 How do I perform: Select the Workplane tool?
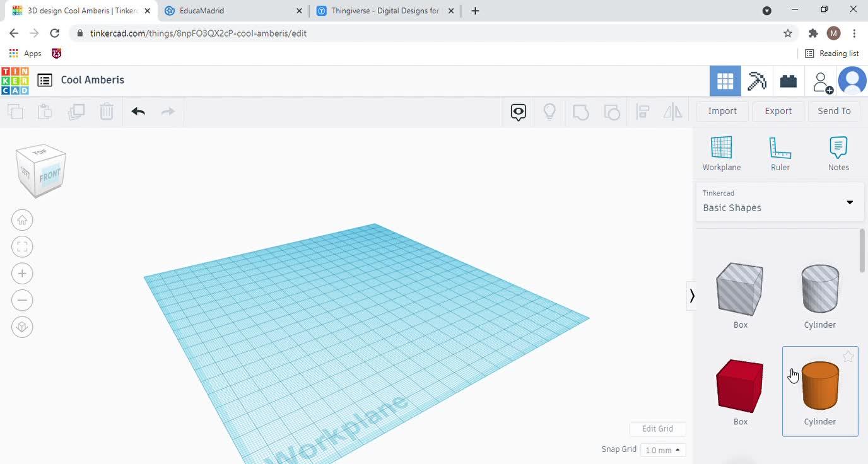click(x=722, y=154)
